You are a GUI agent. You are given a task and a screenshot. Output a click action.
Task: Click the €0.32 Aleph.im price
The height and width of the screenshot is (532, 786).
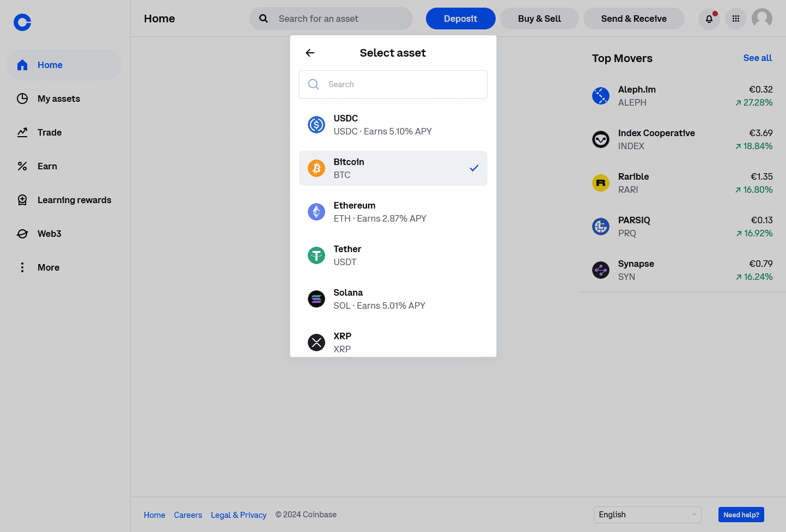pos(761,89)
